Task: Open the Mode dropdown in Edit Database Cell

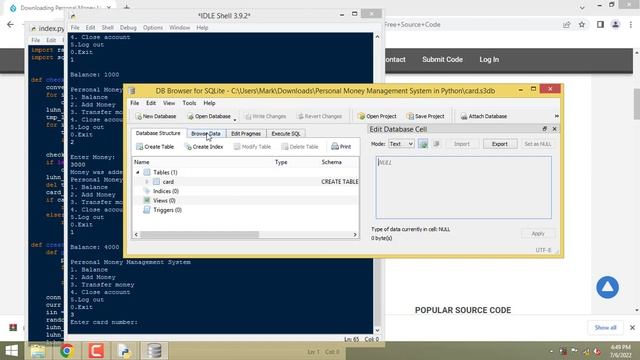Action: pos(401,144)
